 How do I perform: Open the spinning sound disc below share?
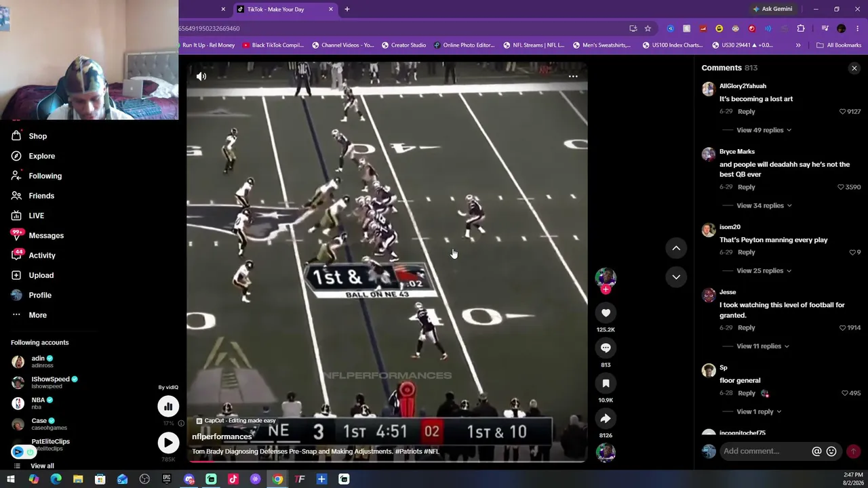(606, 452)
